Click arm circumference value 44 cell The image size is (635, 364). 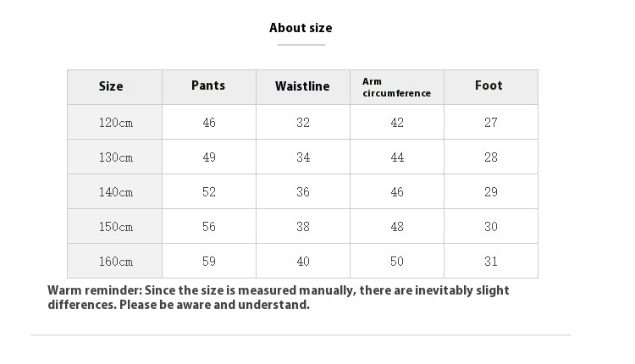pos(397,157)
